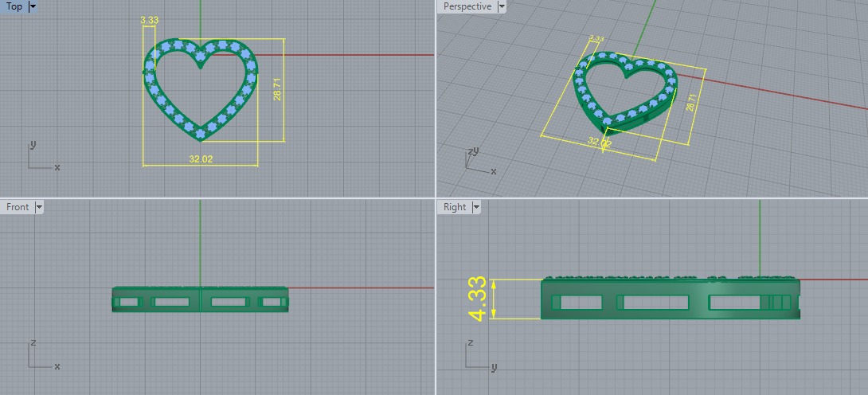Click the 3.33 dimension in Perspective view
868x395 pixels.
point(596,39)
